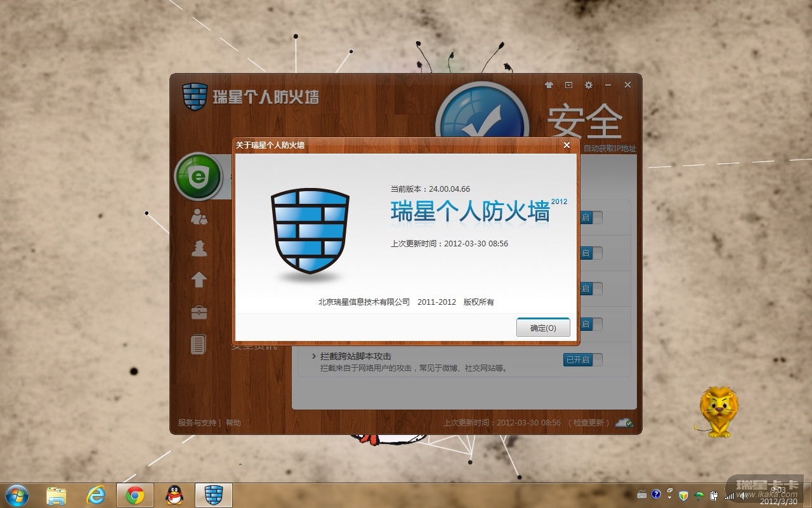Click the 确定(O) button
The height and width of the screenshot is (508, 812).
[x=543, y=328]
